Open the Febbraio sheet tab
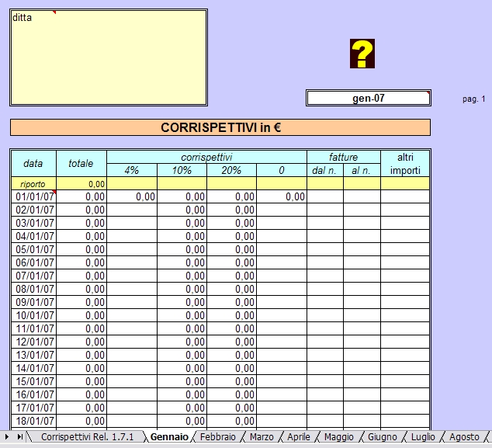 pos(217,437)
